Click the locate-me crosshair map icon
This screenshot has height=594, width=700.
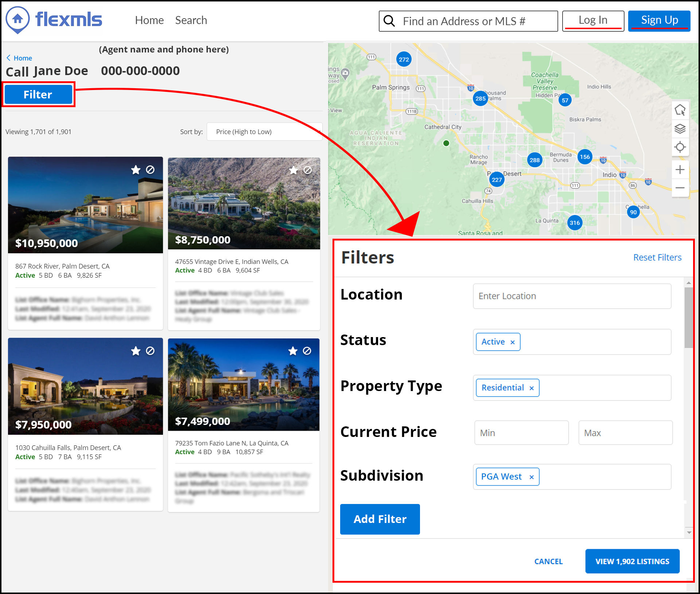[x=680, y=147]
